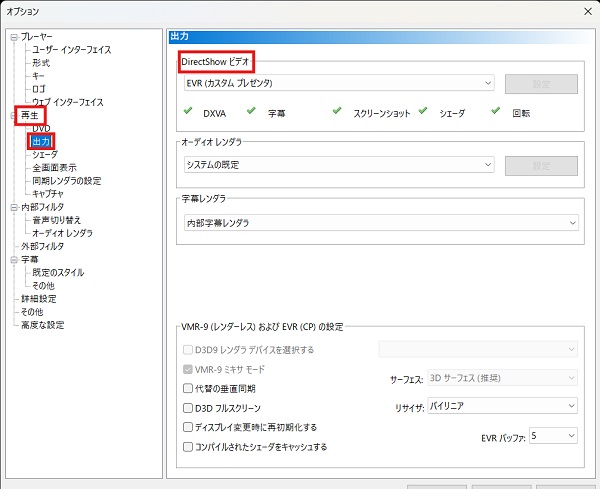Open the 内部字幕レンダラ subtitle renderer dropdown
Viewport: 600px width, 489px height.
click(x=381, y=221)
